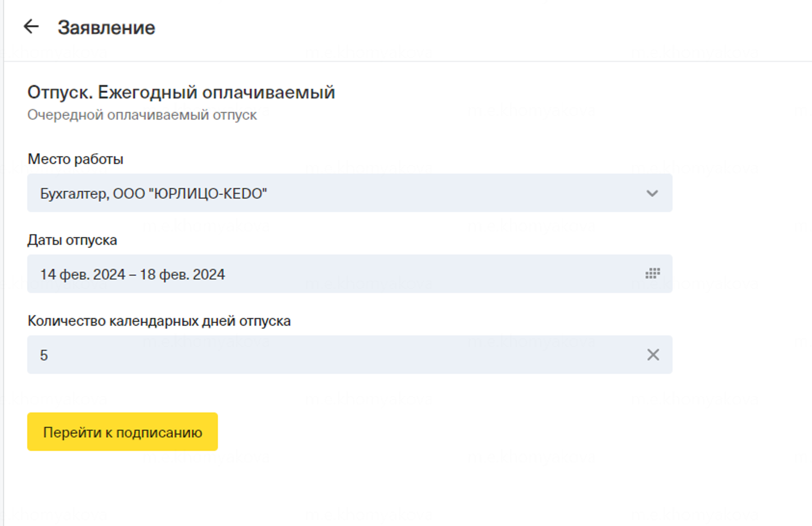Viewport: 812px width, 526px height.
Task: Click the 'Бухгалтер' text in workplace field
Action: tap(74, 194)
